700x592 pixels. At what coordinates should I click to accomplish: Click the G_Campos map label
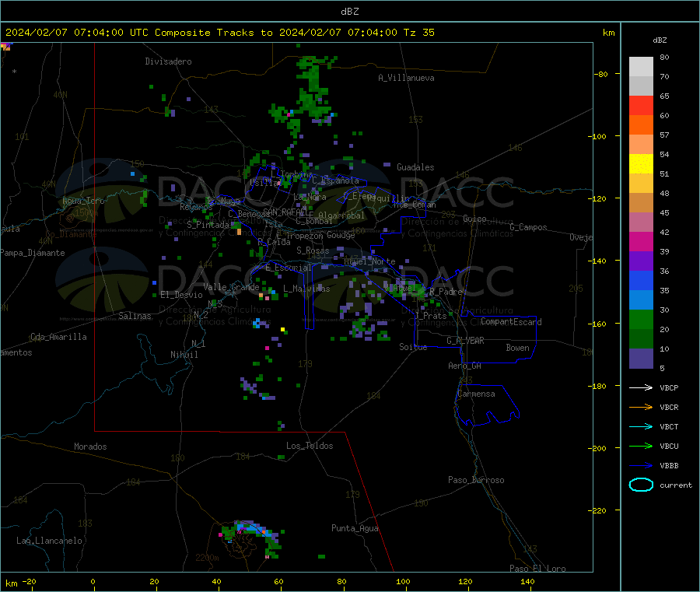(528, 227)
